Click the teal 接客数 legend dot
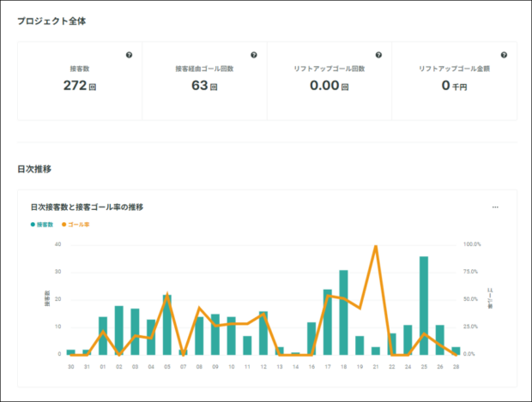 [x=33, y=225]
